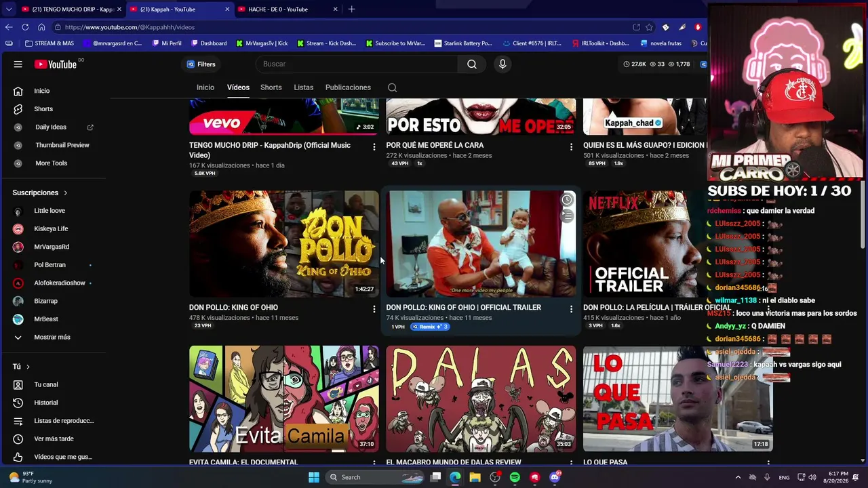This screenshot has height=488, width=868.
Task: Open options for EVITA CAMILA documental
Action: click(x=374, y=463)
